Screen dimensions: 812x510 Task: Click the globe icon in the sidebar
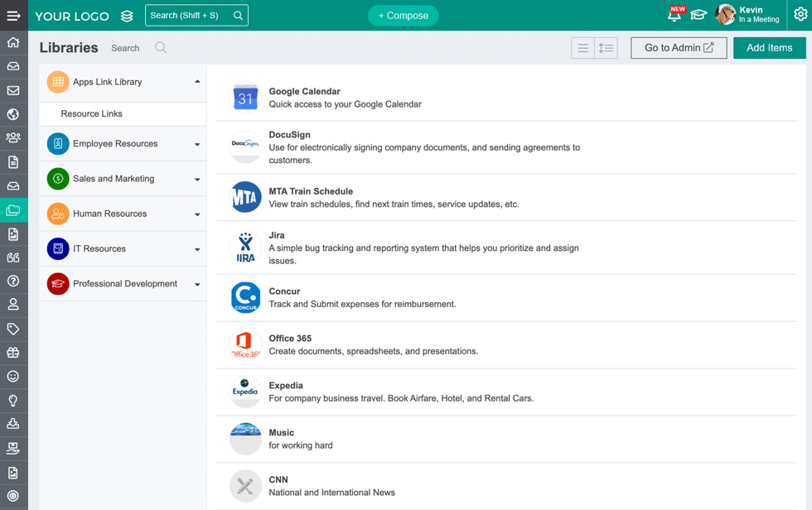[13, 114]
